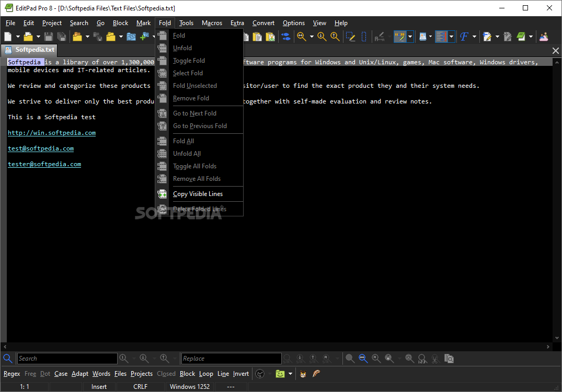
Task: Open the Convert menu
Action: [263, 23]
